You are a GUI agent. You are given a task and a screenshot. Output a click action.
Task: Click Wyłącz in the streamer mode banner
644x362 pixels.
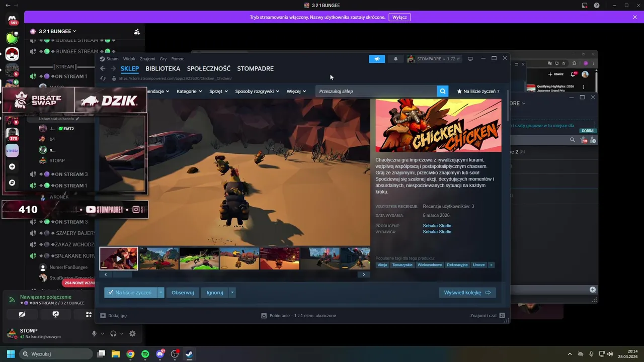399,17
